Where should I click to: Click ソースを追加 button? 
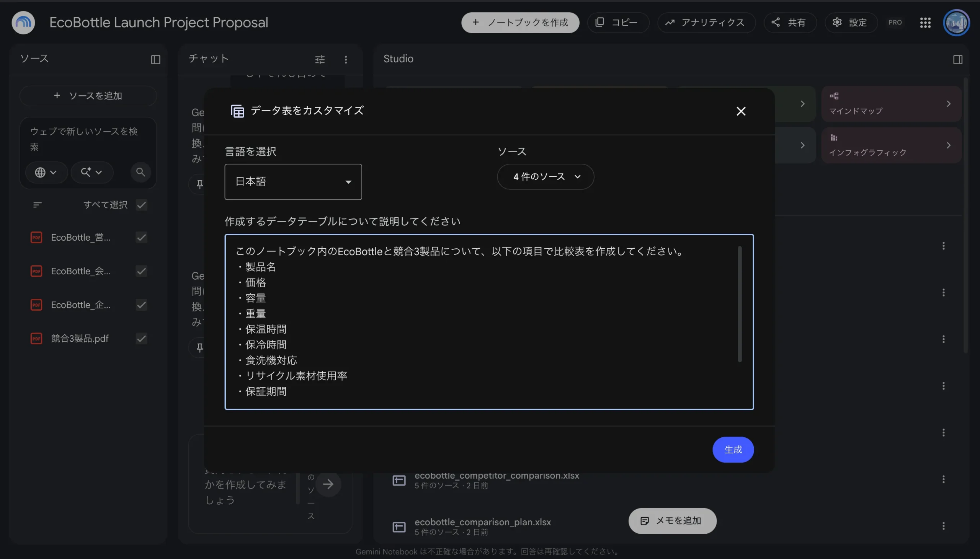(88, 96)
